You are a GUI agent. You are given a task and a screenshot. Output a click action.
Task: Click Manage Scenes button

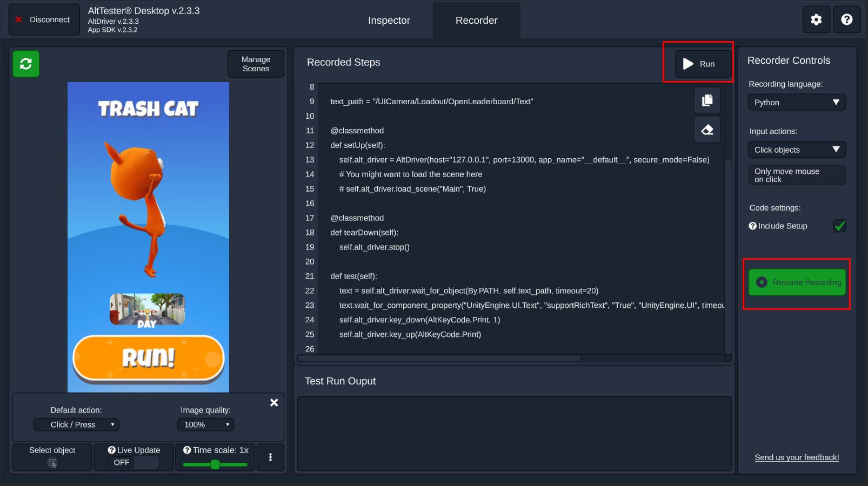tap(256, 64)
